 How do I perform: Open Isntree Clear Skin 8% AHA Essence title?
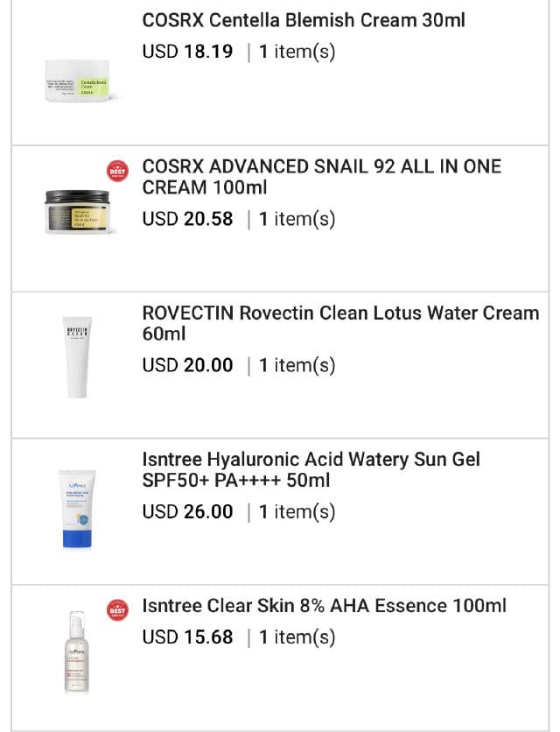[324, 606]
